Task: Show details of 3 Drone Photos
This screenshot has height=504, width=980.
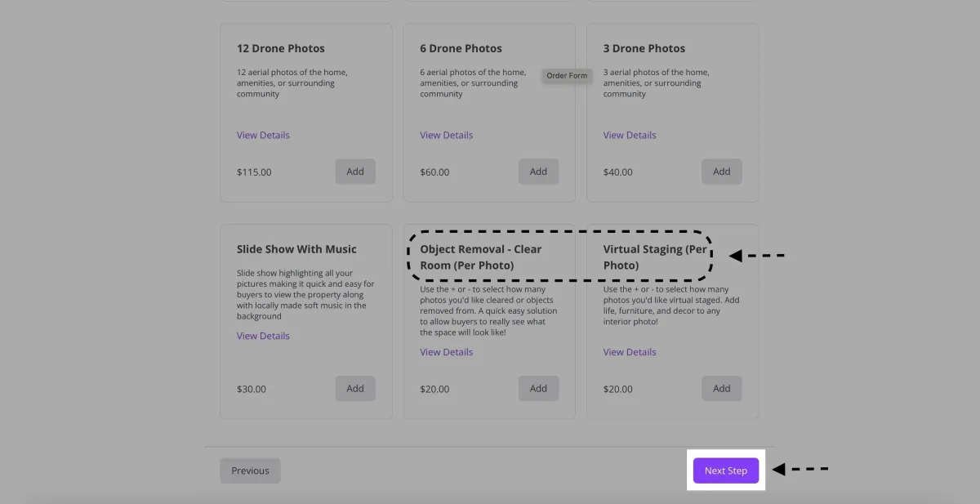Action: coord(629,136)
